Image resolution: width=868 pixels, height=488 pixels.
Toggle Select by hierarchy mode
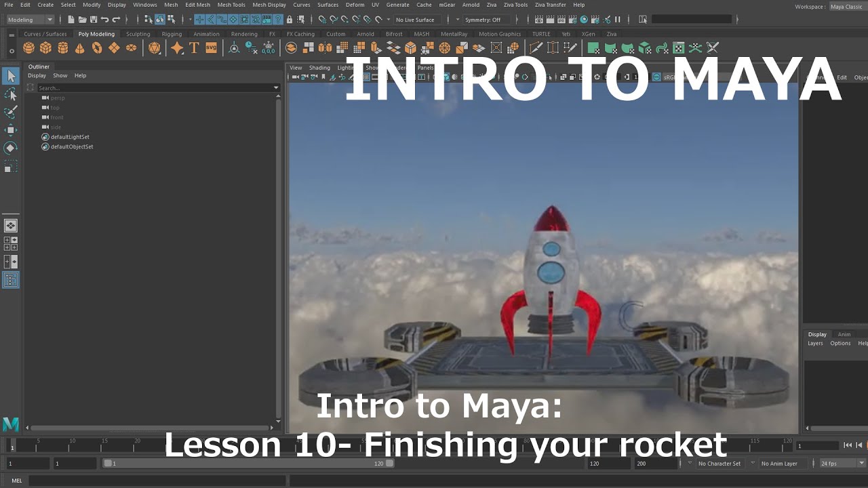[149, 20]
